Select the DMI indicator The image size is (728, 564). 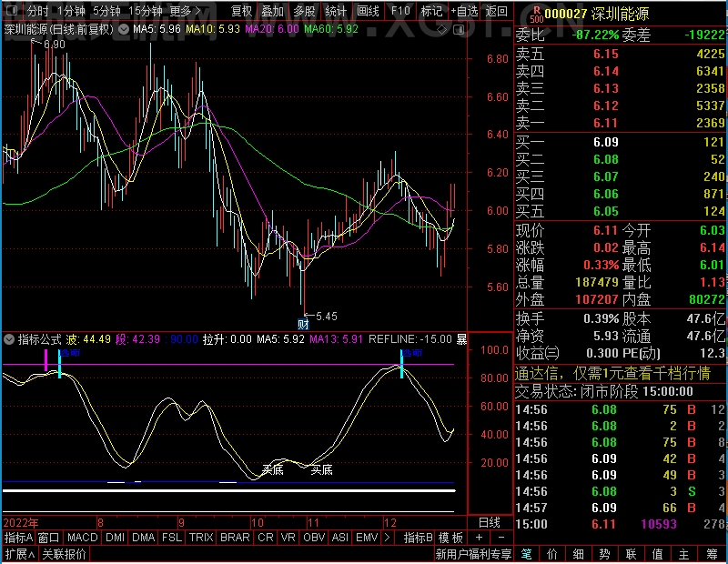[115, 538]
